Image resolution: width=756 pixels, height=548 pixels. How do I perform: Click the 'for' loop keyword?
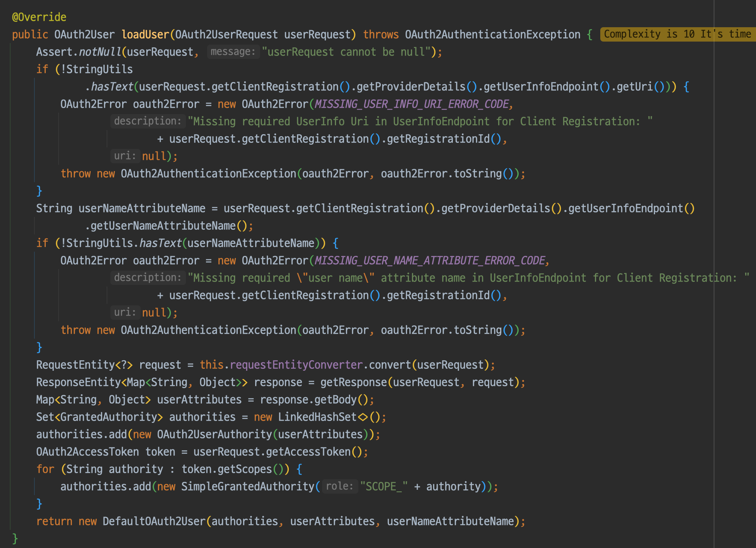pyautogui.click(x=45, y=469)
